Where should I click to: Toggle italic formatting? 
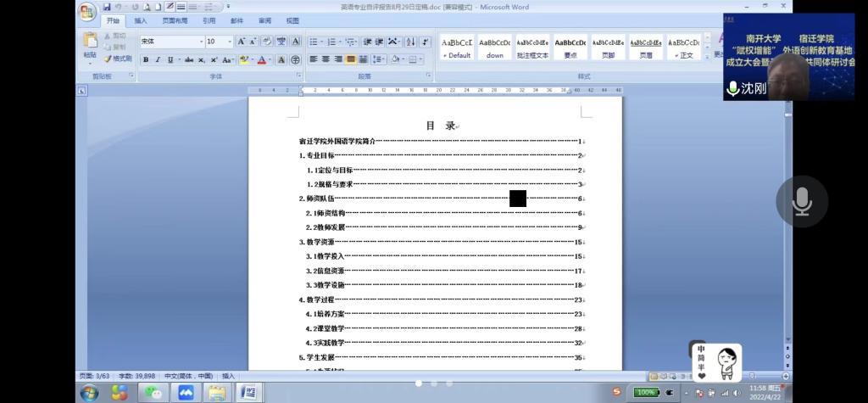pyautogui.click(x=158, y=59)
